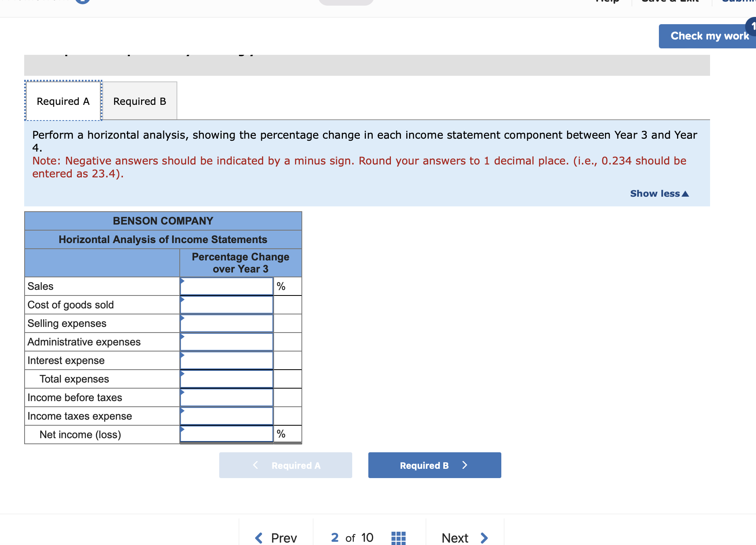The height and width of the screenshot is (545, 756).
Task: Switch to the Required A tab
Action: point(63,101)
